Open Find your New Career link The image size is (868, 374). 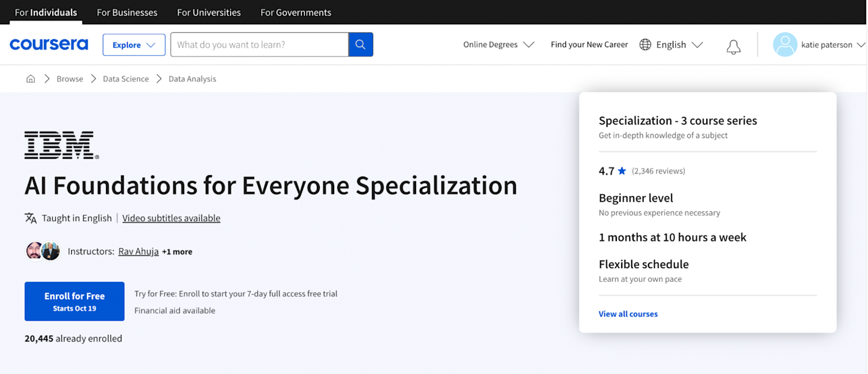(589, 45)
